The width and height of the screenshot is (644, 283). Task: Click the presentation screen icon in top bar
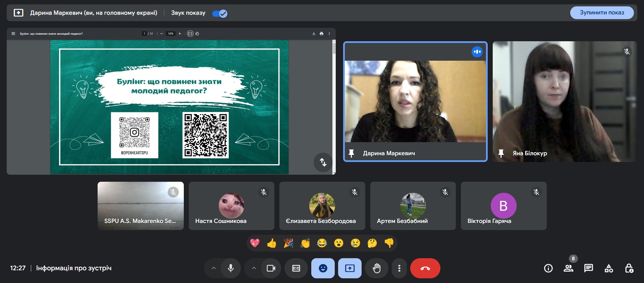coord(18,13)
